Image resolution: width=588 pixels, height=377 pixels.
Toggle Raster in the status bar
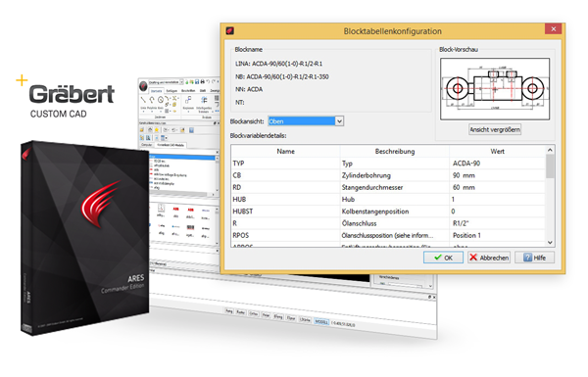click(241, 312)
